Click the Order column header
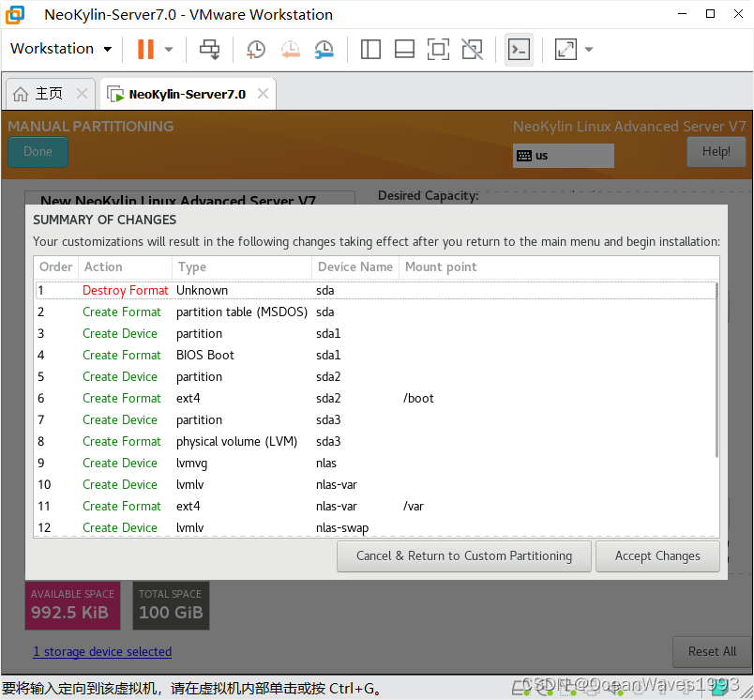The image size is (754, 700). tap(55, 267)
